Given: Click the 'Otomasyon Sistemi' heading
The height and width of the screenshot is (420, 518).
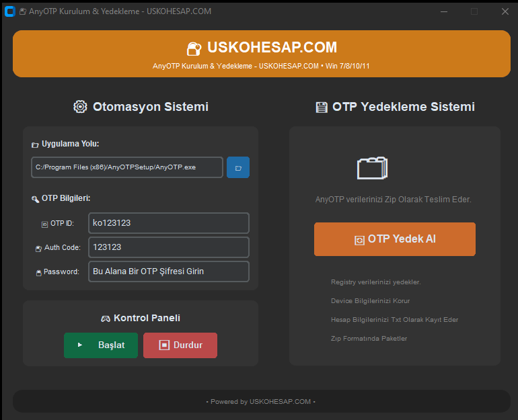Looking at the screenshot, I should pos(150,107).
